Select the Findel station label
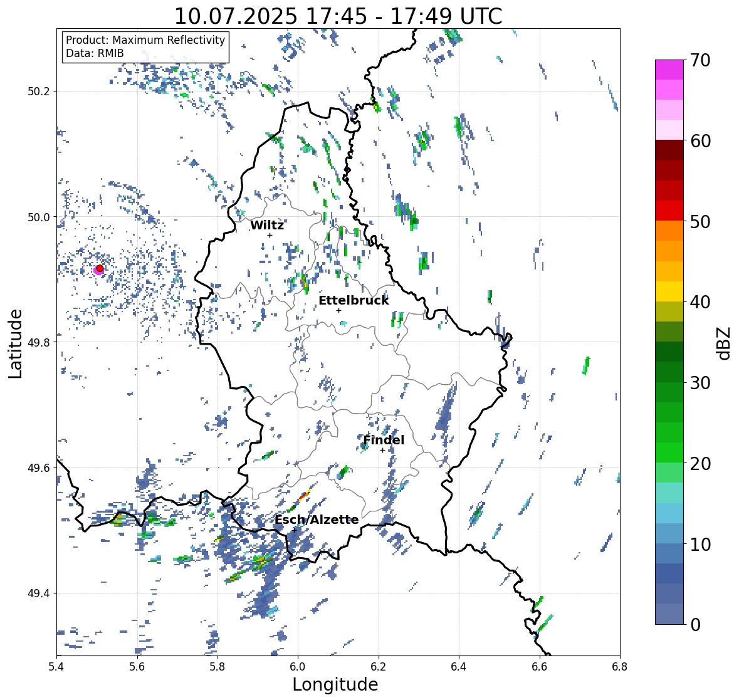The width and height of the screenshot is (739, 700). click(x=384, y=440)
